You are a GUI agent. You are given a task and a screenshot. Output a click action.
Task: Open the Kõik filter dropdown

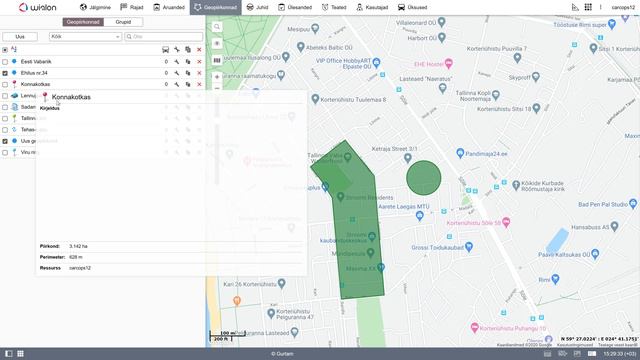tap(85, 37)
